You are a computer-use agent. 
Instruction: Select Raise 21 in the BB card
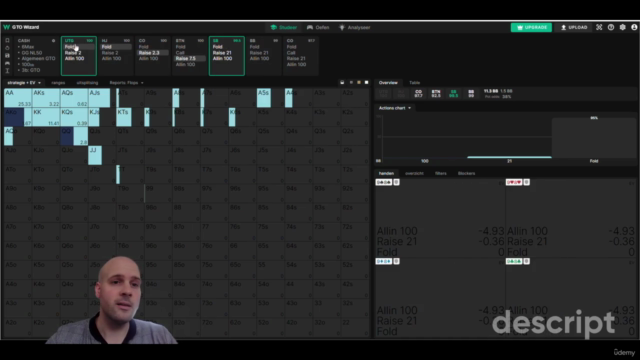click(259, 53)
